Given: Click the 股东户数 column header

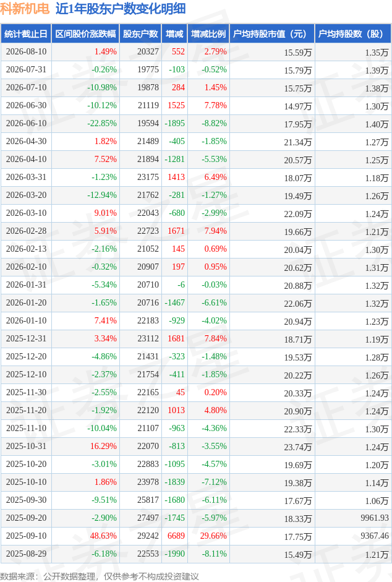Looking at the screenshot, I should (140, 34).
